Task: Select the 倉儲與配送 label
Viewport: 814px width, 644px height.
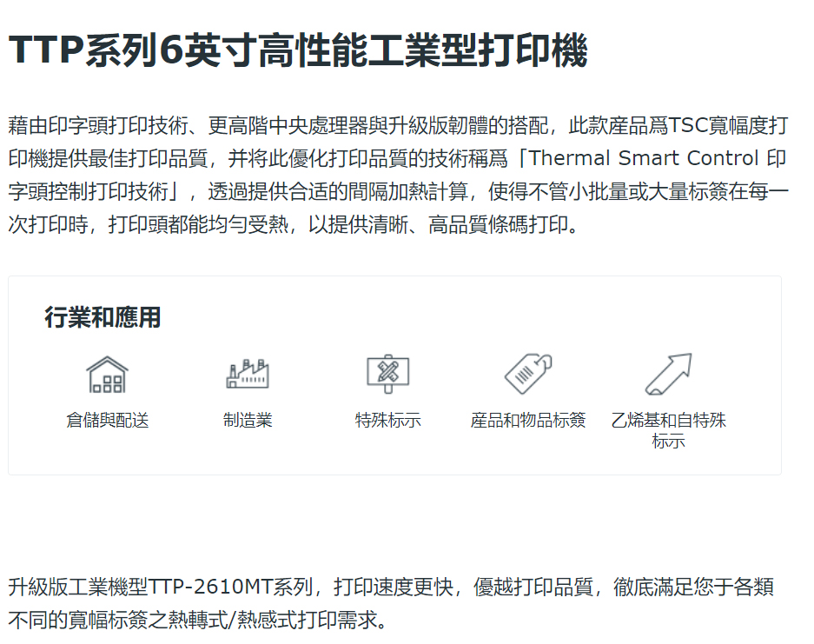Action: pyautogui.click(x=108, y=420)
